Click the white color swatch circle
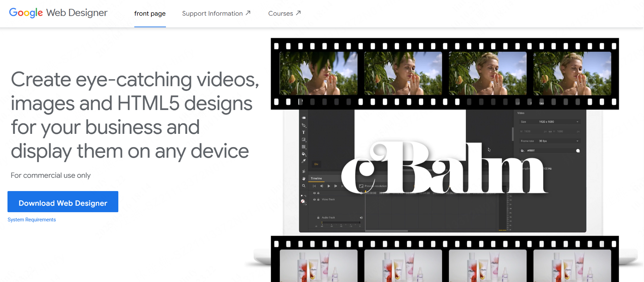 578,151
